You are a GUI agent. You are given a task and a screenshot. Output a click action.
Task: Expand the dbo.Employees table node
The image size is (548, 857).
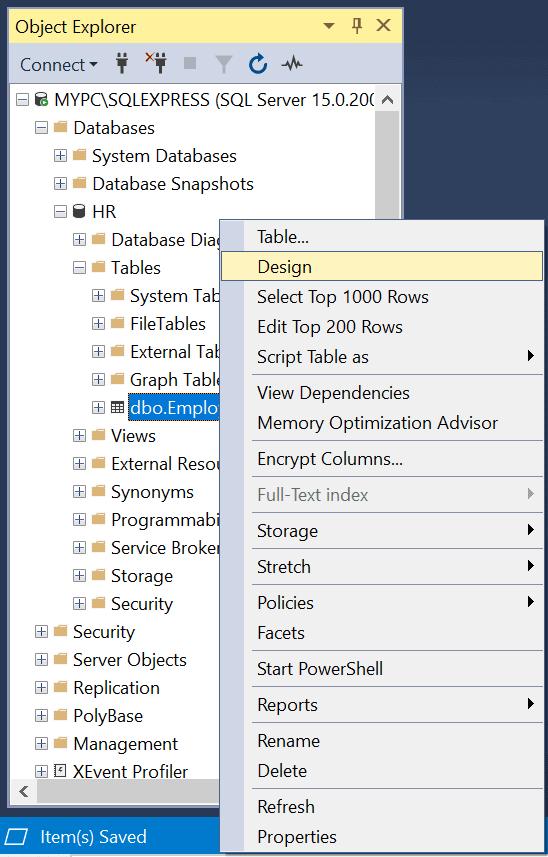click(x=98, y=408)
